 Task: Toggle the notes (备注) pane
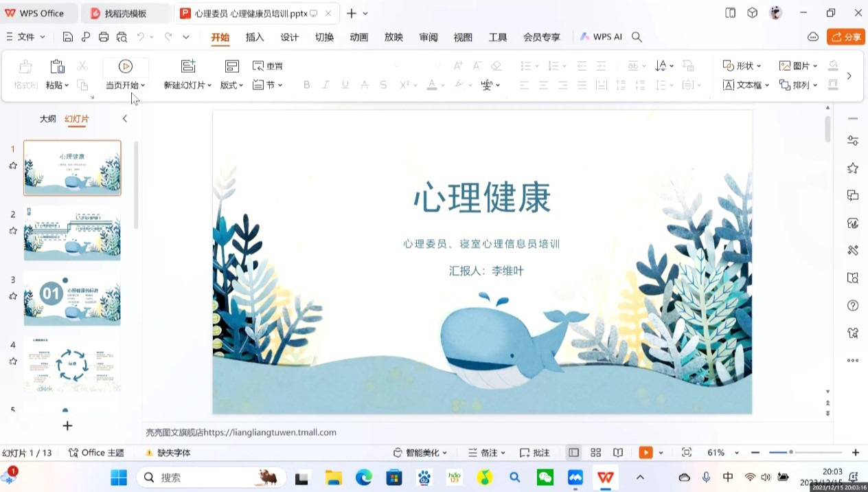(483, 453)
